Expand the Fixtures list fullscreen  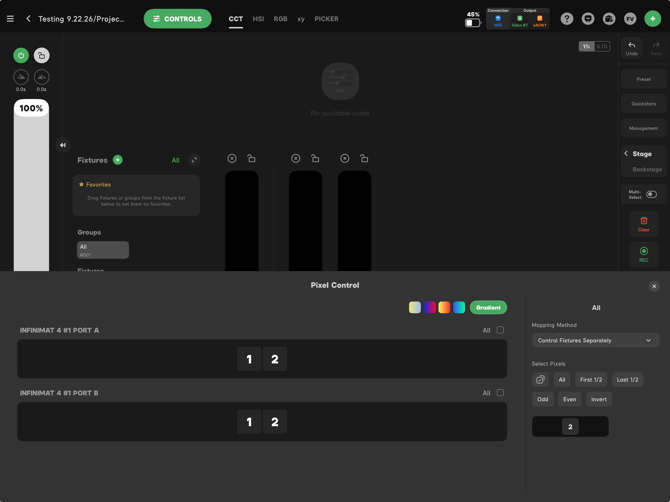click(194, 160)
